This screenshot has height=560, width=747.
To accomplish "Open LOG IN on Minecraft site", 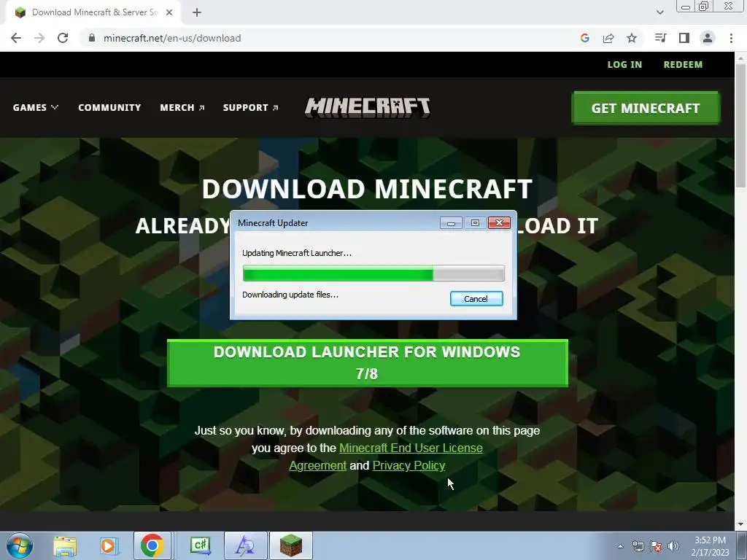I will [624, 64].
